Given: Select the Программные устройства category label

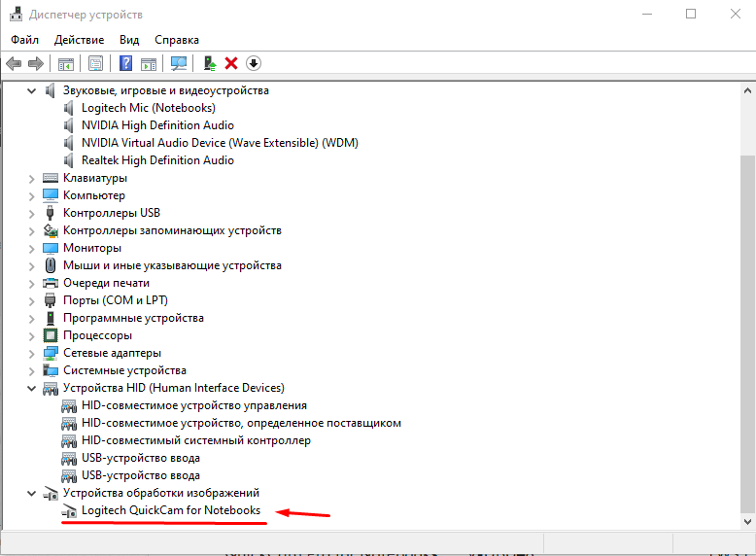Looking at the screenshot, I should (x=133, y=318).
